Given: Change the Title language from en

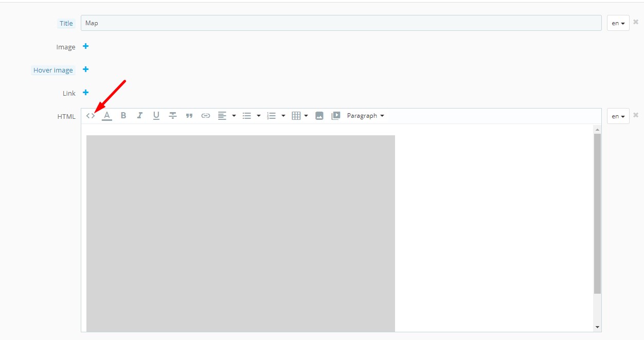Looking at the screenshot, I should (x=618, y=23).
